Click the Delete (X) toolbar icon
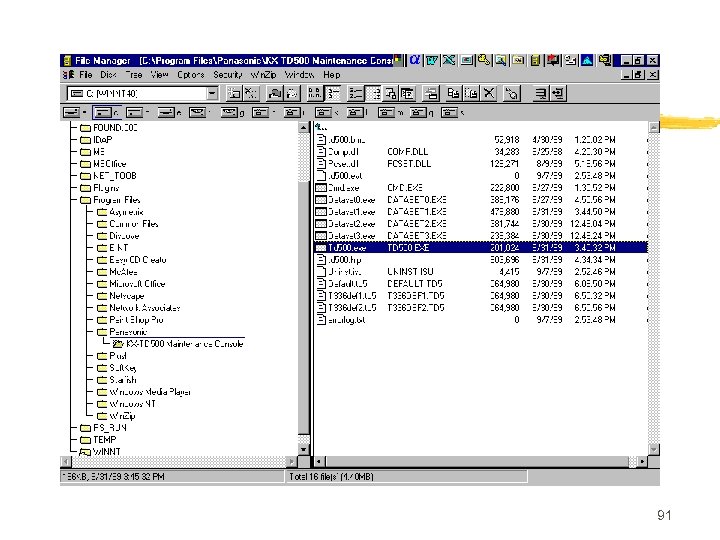Image resolution: width=720 pixels, height=540 pixels. coord(489,94)
